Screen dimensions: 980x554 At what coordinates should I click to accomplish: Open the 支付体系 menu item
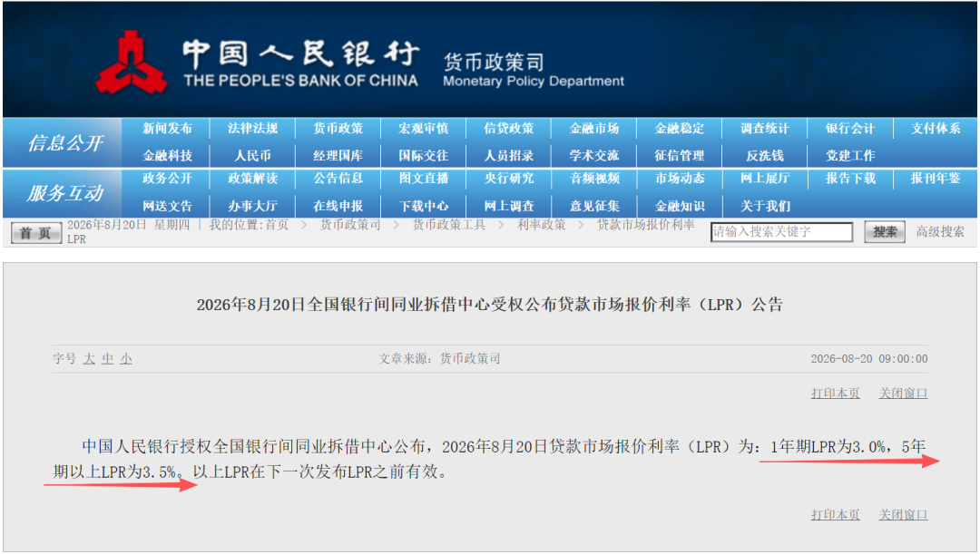pyautogui.click(x=936, y=129)
